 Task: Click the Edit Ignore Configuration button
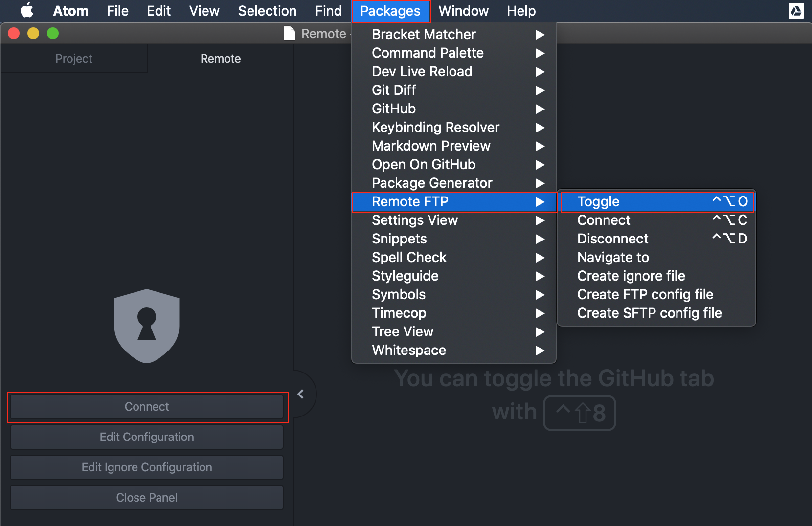point(147,467)
